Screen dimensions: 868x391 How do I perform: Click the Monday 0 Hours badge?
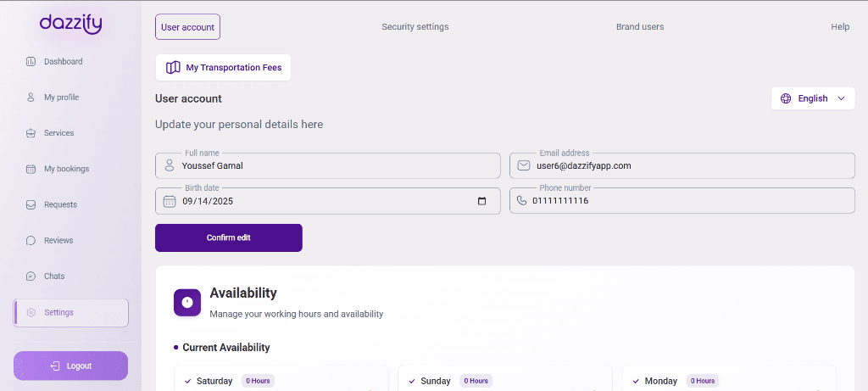(703, 381)
